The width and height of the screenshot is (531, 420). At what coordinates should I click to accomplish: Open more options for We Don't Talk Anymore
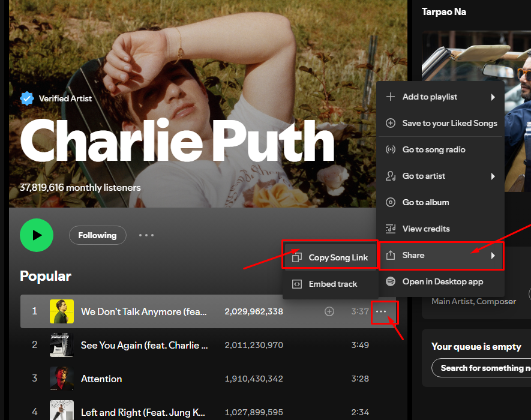(x=381, y=311)
